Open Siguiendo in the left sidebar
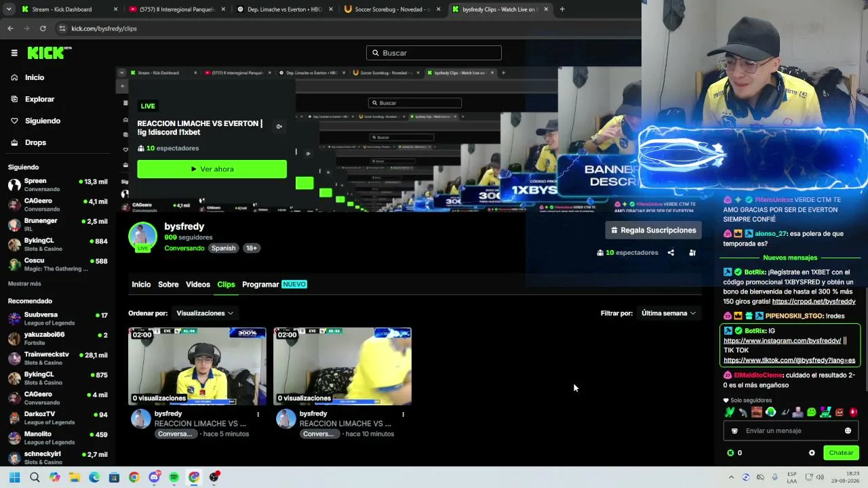 [43, 121]
